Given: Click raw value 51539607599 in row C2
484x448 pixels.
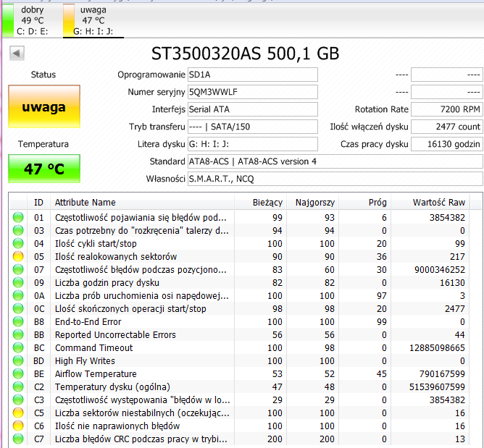Looking at the screenshot, I should coord(437,386).
